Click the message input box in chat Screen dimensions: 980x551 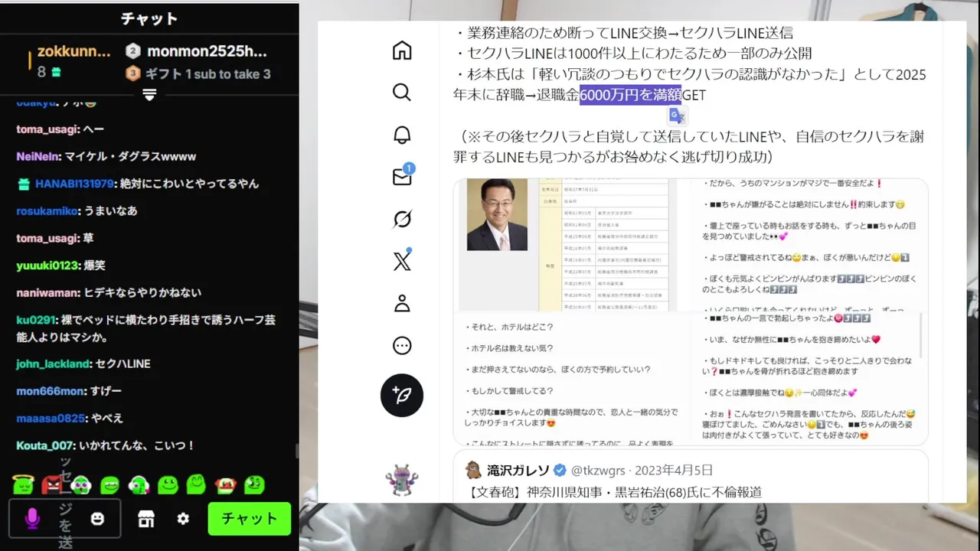64,518
